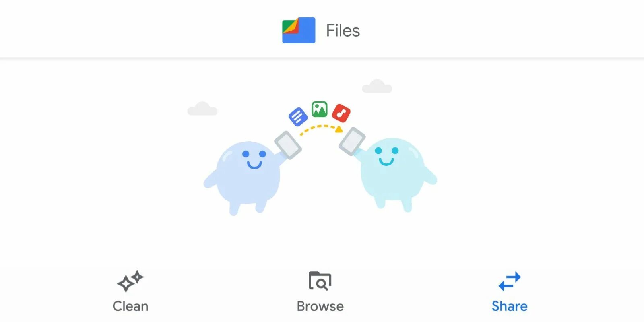
Task: Click the phone held by left character
Action: [x=288, y=145]
